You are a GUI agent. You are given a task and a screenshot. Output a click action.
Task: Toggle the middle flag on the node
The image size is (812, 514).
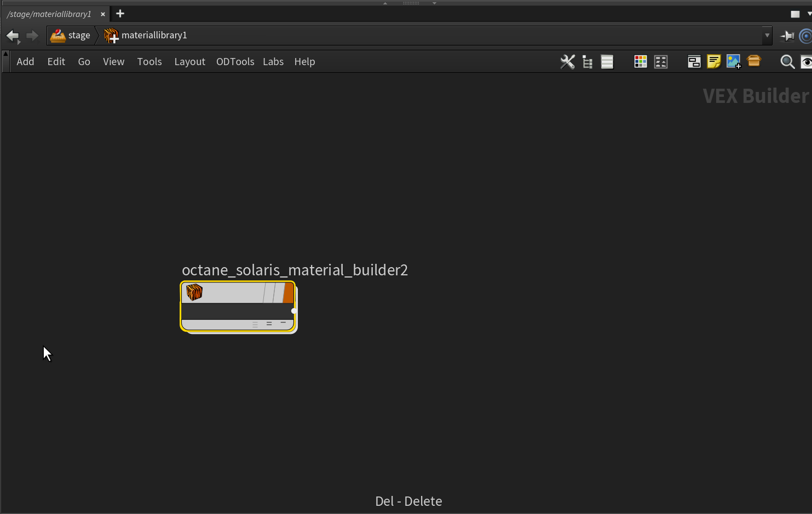[x=278, y=293]
